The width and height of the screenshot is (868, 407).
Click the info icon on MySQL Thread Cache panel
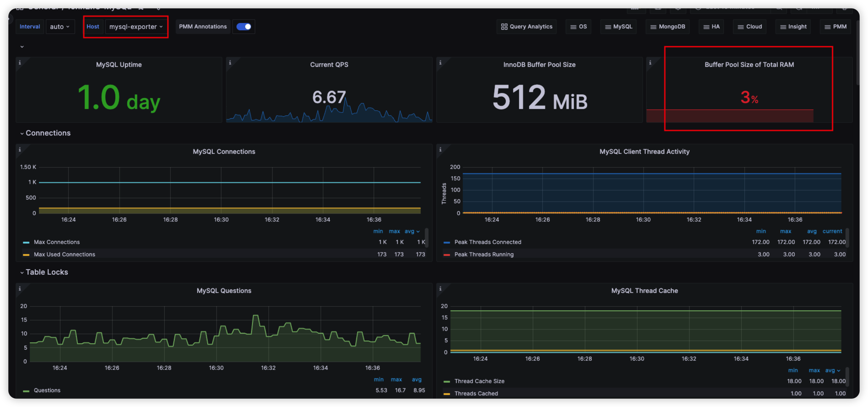coord(440,289)
